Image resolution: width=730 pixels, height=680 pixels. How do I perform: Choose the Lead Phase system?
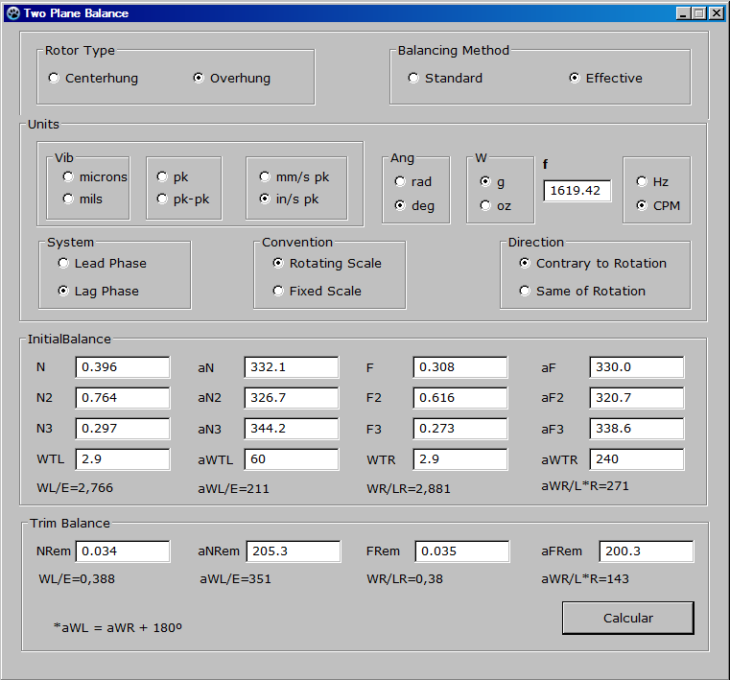click(64, 263)
